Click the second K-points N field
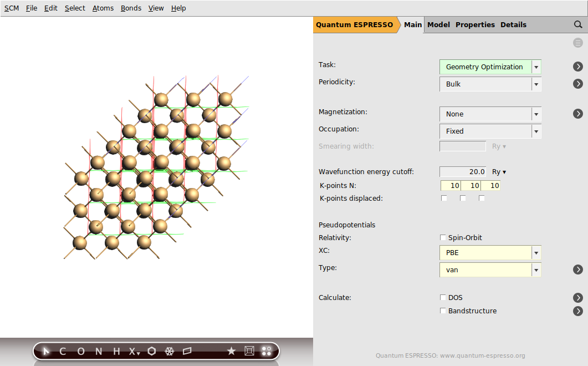This screenshot has width=588, height=366. click(471, 185)
